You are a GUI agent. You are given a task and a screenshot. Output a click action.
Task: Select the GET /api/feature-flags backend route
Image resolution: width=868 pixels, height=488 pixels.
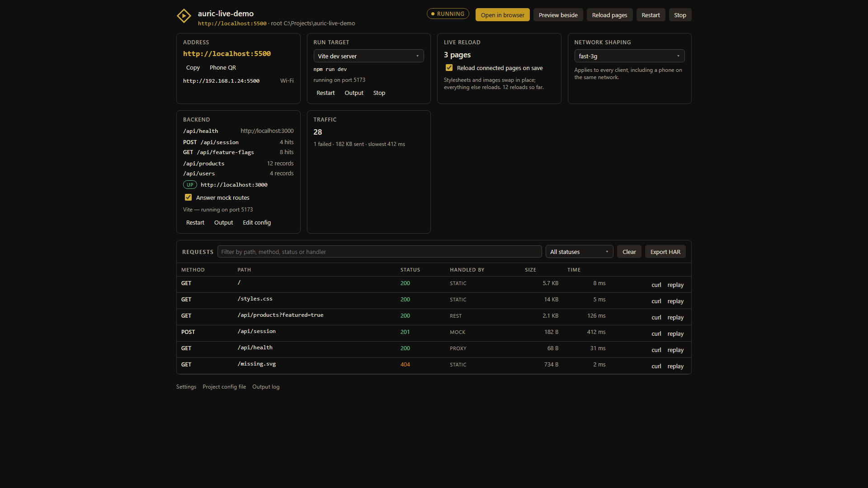pyautogui.click(x=238, y=152)
